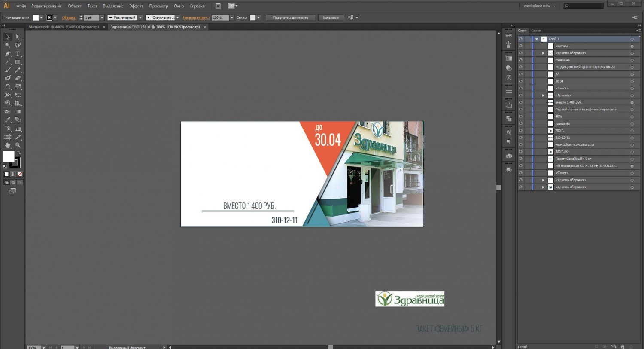The image size is (644, 349).
Task: Toggle visibility of вместо 1 400 руб.
Action: tap(521, 102)
